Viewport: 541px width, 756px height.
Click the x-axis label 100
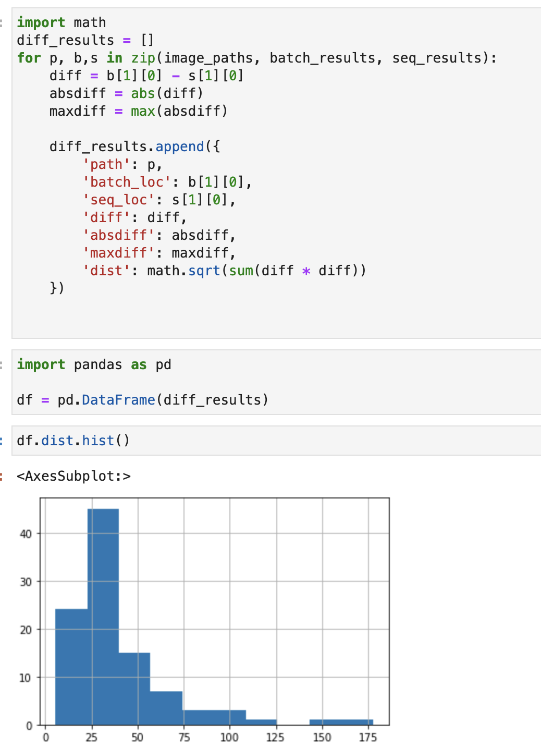[x=229, y=737]
